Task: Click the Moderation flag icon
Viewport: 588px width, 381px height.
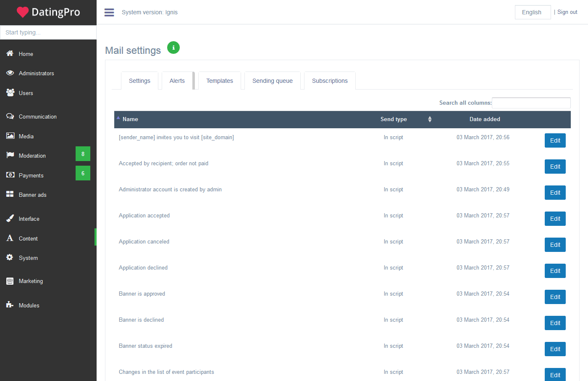Action: (10, 155)
